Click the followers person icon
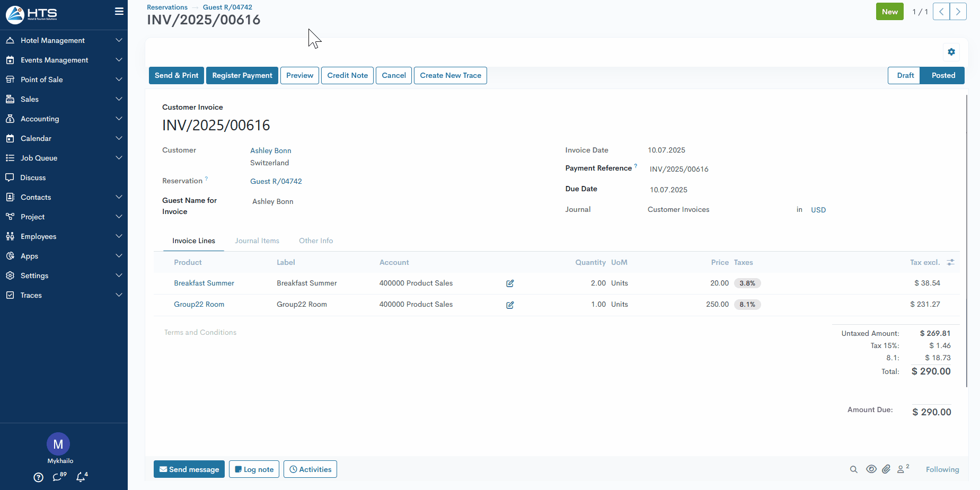980x490 pixels. 901,469
